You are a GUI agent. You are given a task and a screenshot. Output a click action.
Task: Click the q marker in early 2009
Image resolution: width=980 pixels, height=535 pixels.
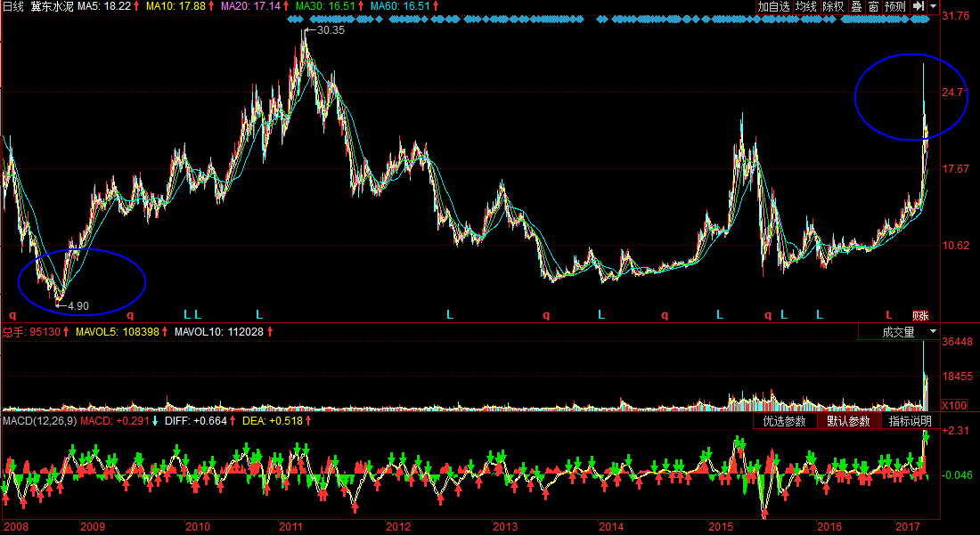(x=130, y=315)
